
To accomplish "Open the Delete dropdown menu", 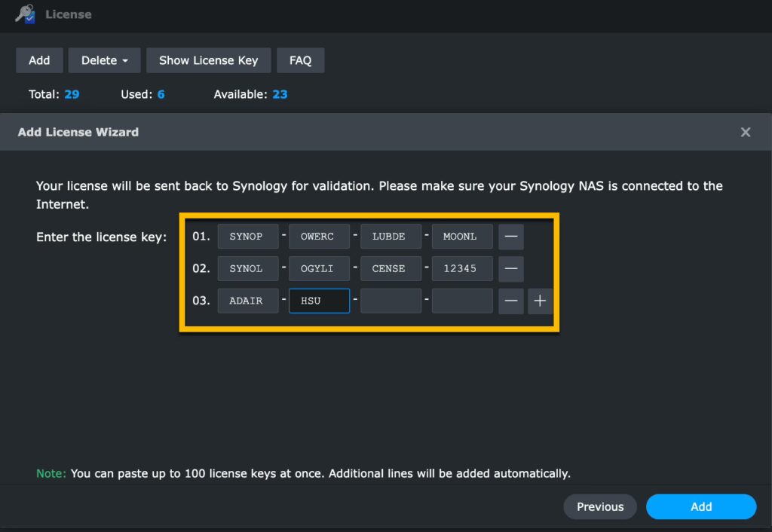I will coord(104,60).
